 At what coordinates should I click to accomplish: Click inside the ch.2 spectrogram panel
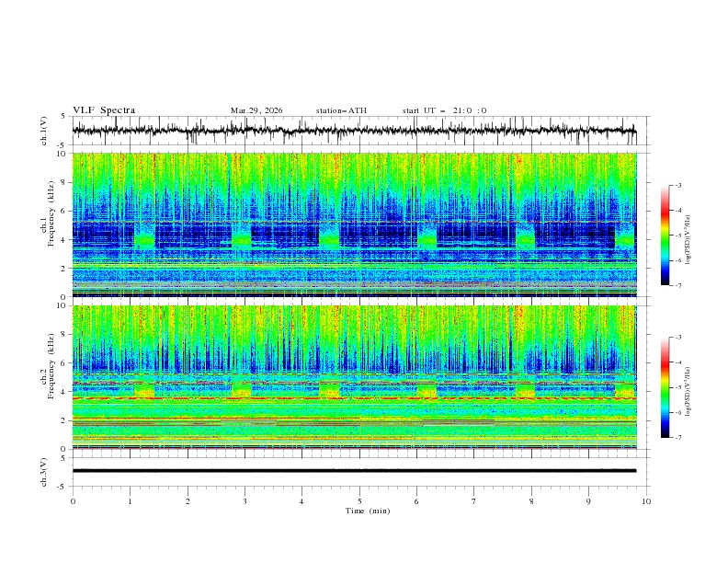pyautogui.click(x=355, y=377)
